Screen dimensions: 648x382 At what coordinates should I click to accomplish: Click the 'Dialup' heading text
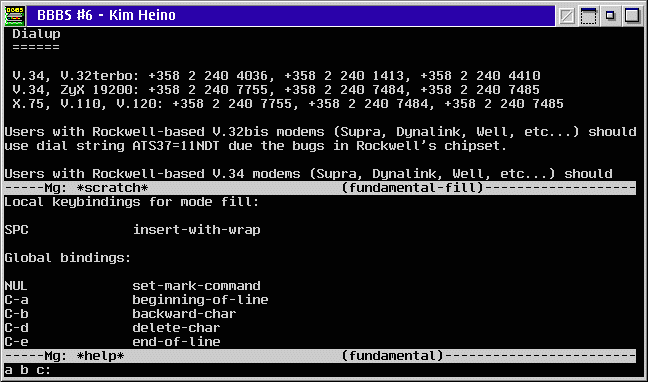pos(36,34)
